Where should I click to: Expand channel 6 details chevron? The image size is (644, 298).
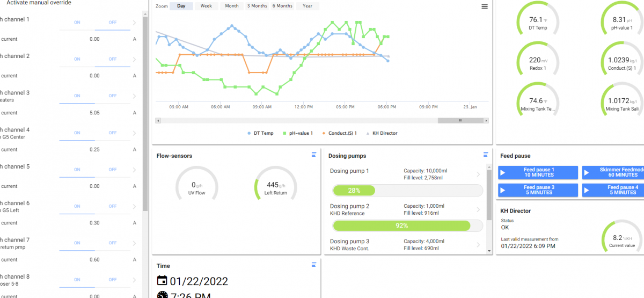click(135, 206)
